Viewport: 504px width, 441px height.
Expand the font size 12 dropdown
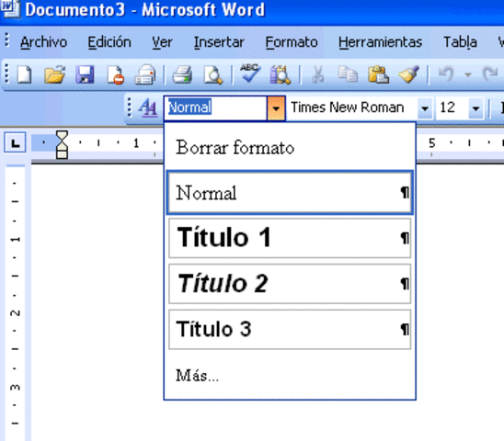pos(475,108)
